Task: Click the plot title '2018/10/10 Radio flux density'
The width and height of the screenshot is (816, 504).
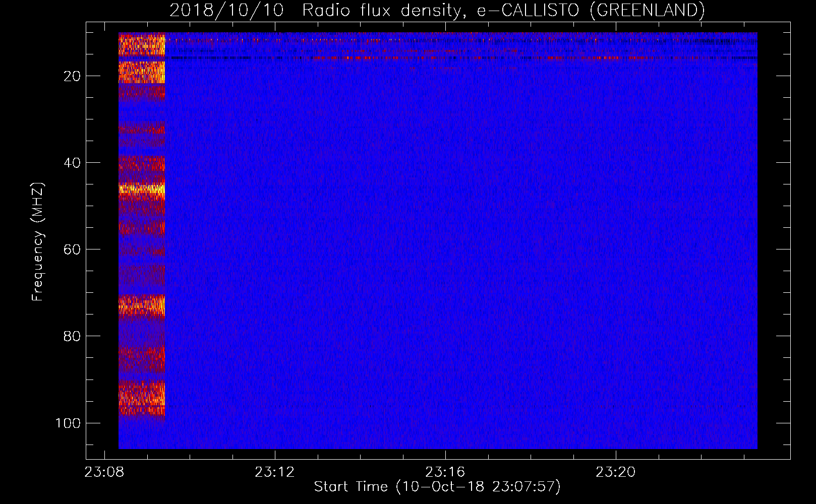Action: pyautogui.click(x=437, y=11)
